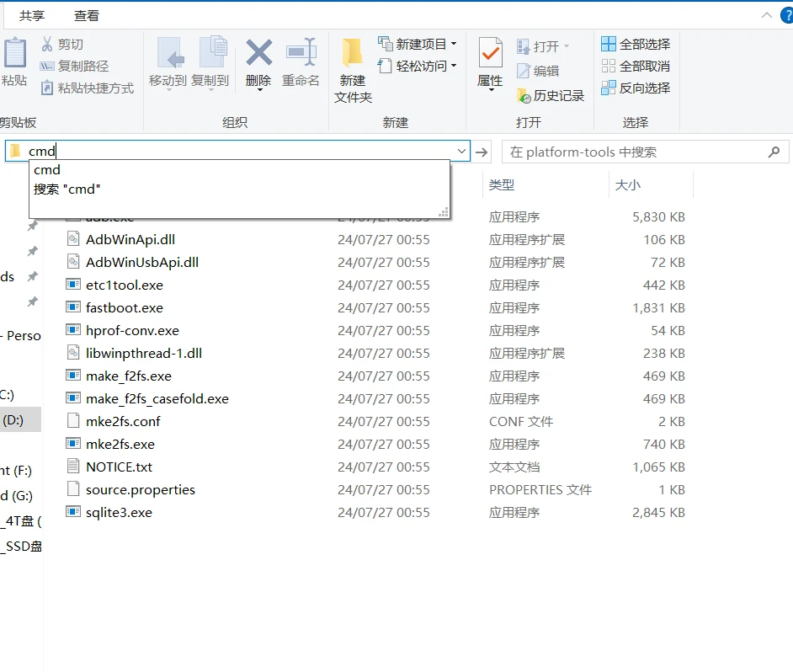Click the Open icon in ribbon
The image size is (793, 672).
523,46
